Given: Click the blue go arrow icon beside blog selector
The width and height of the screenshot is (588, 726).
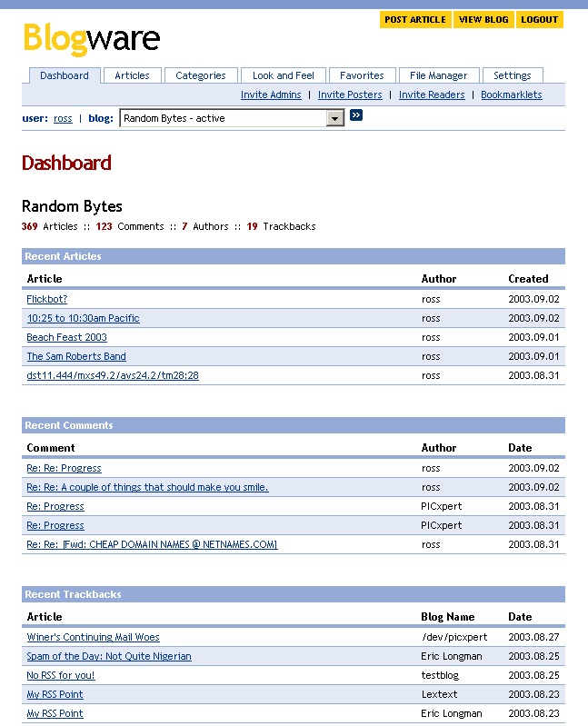Looking at the screenshot, I should click(x=356, y=115).
